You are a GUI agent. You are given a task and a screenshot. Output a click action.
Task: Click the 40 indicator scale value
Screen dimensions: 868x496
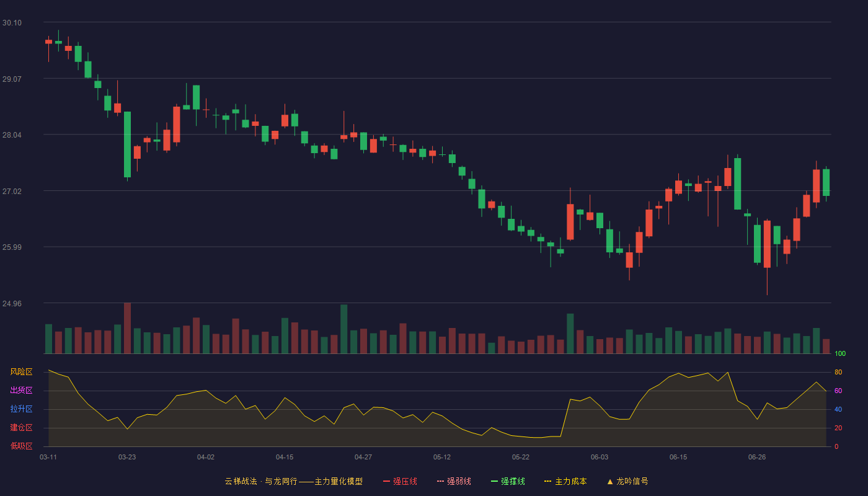pyautogui.click(x=838, y=409)
